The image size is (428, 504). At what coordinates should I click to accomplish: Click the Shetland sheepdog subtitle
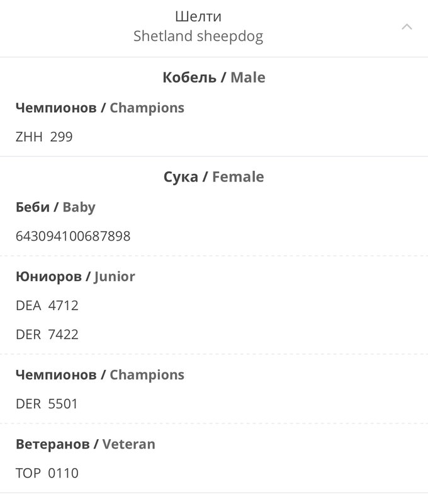coord(198,36)
